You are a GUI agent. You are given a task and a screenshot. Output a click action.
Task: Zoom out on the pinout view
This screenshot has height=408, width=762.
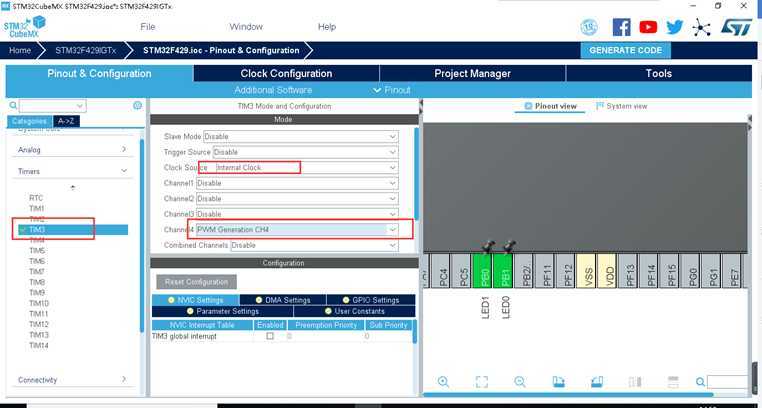point(520,382)
